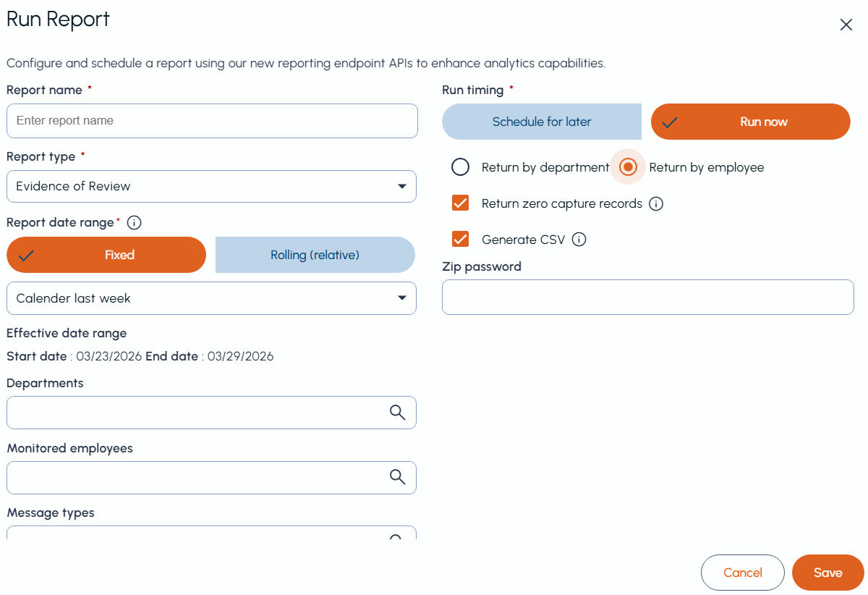Close the Run Report dialog with X
The height and width of the screenshot is (595, 868).
coord(846,25)
